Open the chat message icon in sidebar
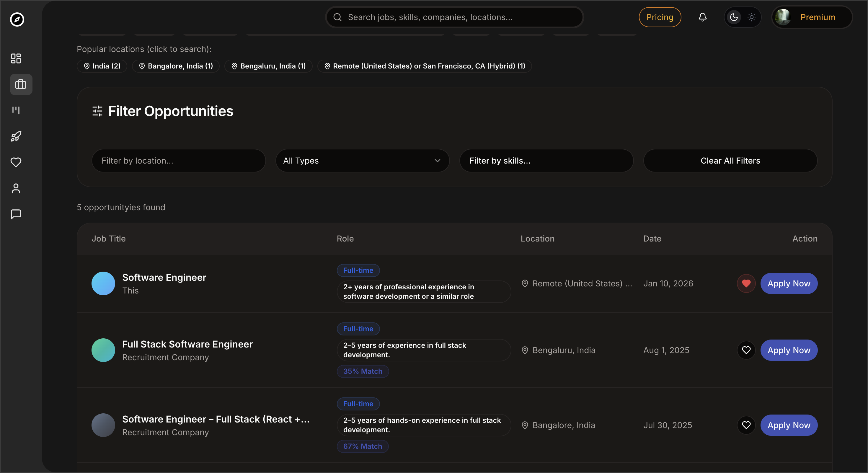The height and width of the screenshot is (473, 868). click(x=16, y=214)
